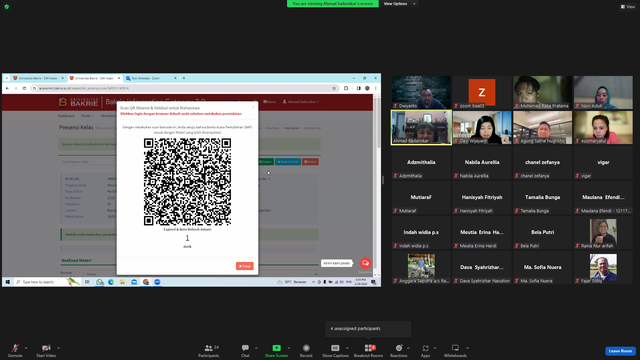Expand audio options arrow next to Unmute
This screenshot has width=640, height=360.
(26, 348)
